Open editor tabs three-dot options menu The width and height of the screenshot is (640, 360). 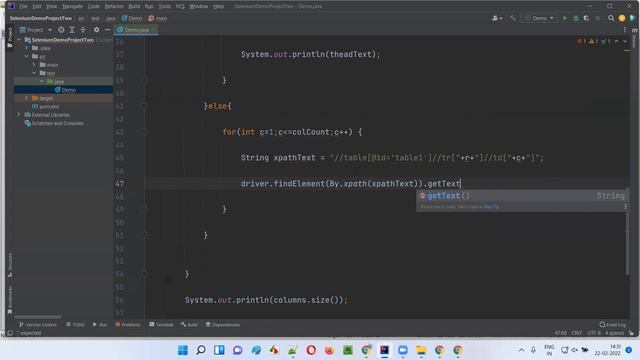[625, 30]
